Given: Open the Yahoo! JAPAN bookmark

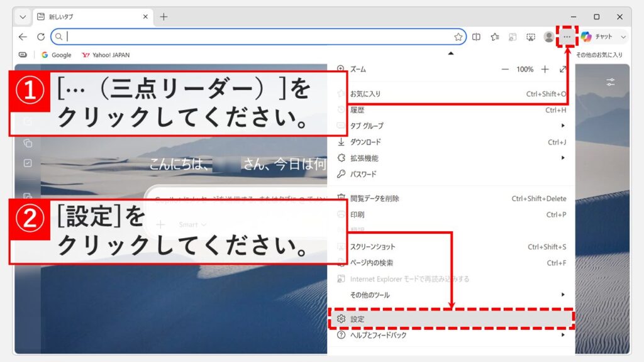Looking at the screenshot, I should click(106, 55).
